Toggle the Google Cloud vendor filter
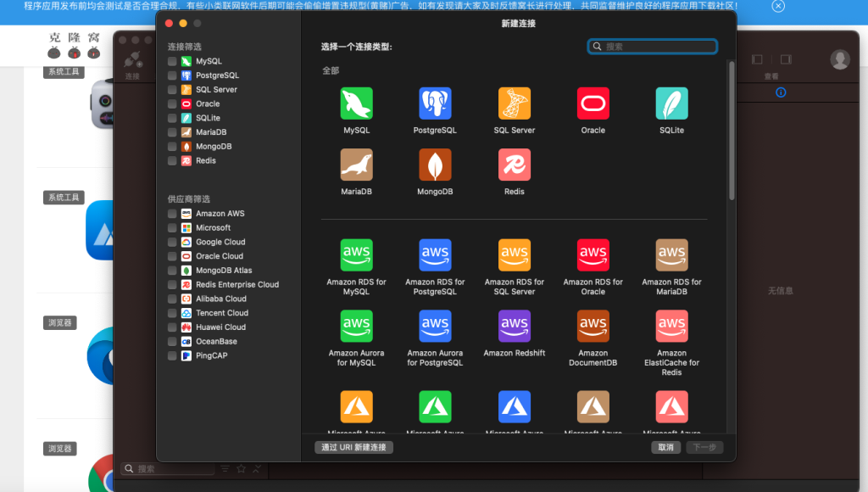Image resolution: width=868 pixels, height=492 pixels. click(172, 242)
